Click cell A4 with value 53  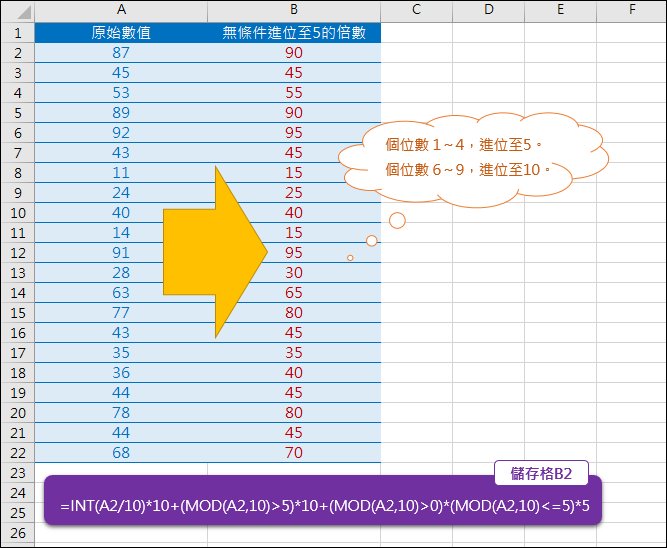click(121, 93)
